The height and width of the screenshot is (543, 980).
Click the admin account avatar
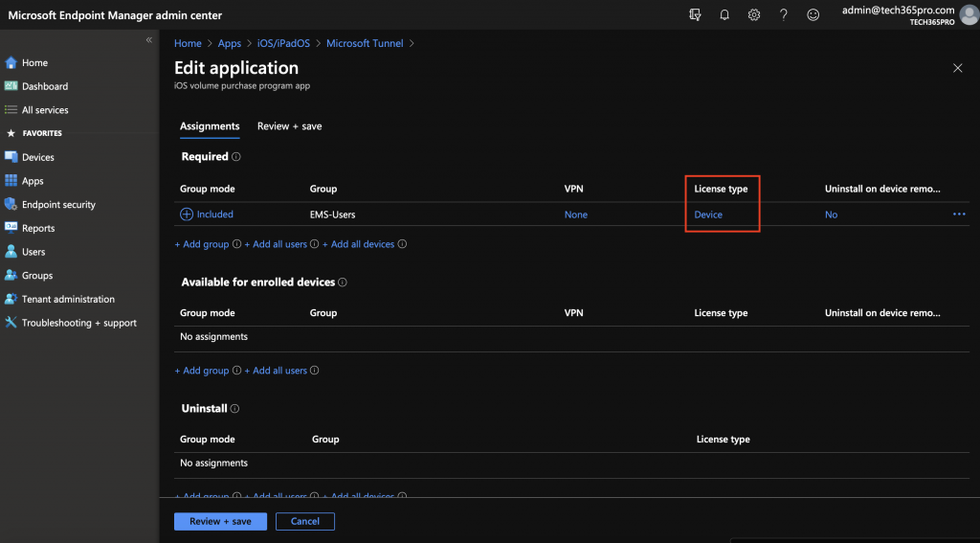point(969,14)
